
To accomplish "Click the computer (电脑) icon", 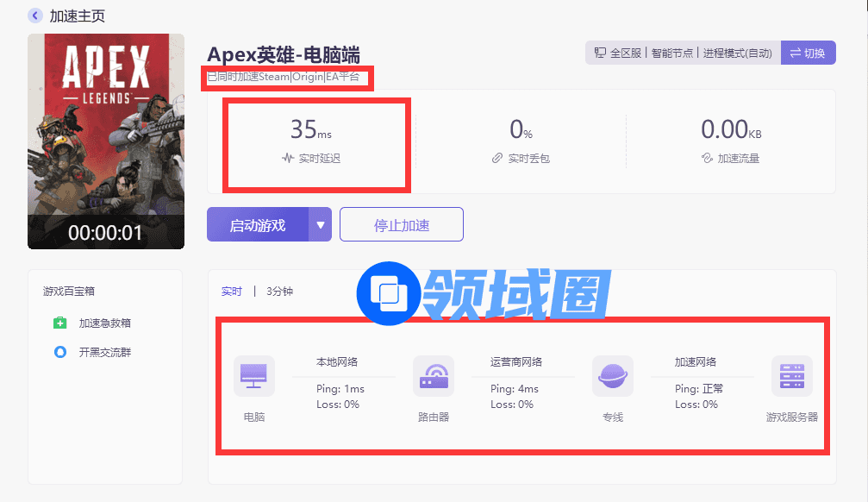I will (254, 376).
